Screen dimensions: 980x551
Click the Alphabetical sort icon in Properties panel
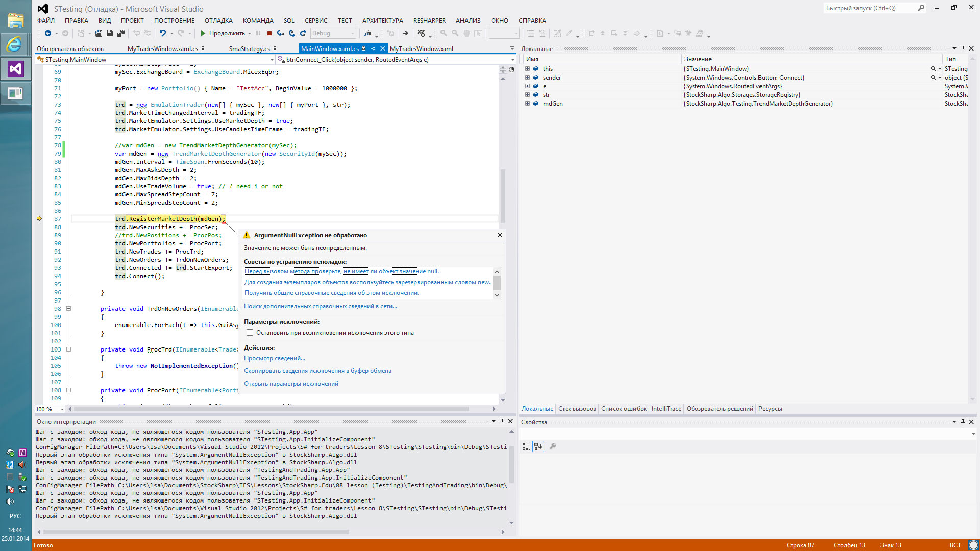538,446
